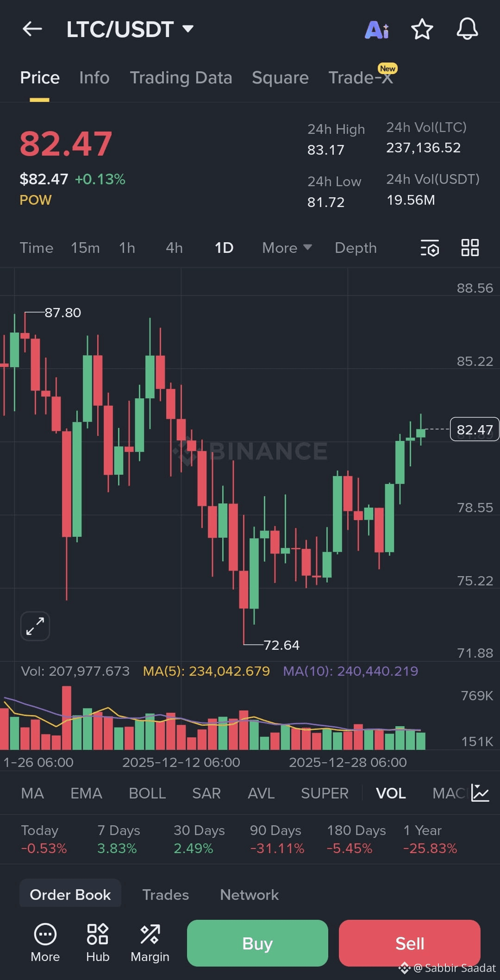The width and height of the screenshot is (500, 980).
Task: Open chart settings icon
Action: pyautogui.click(x=430, y=248)
